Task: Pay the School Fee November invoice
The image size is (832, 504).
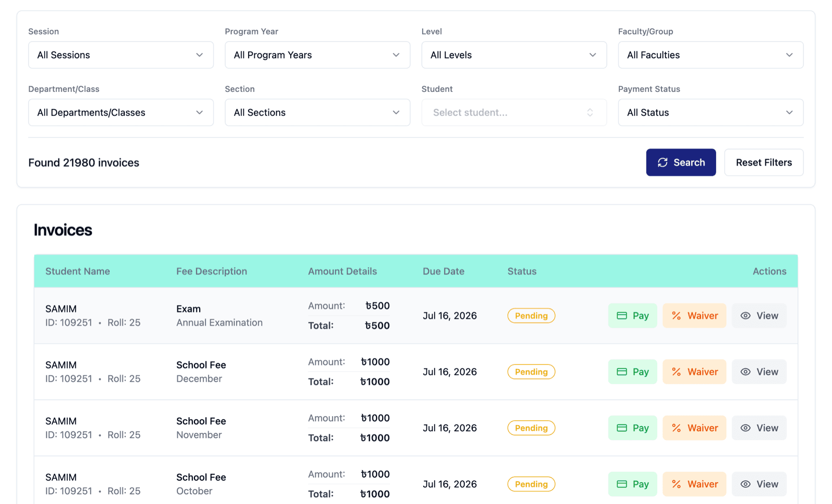Action: (632, 428)
